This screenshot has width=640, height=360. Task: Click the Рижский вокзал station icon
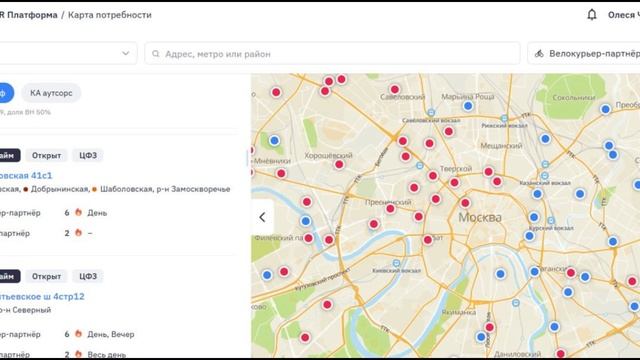tap(504, 118)
